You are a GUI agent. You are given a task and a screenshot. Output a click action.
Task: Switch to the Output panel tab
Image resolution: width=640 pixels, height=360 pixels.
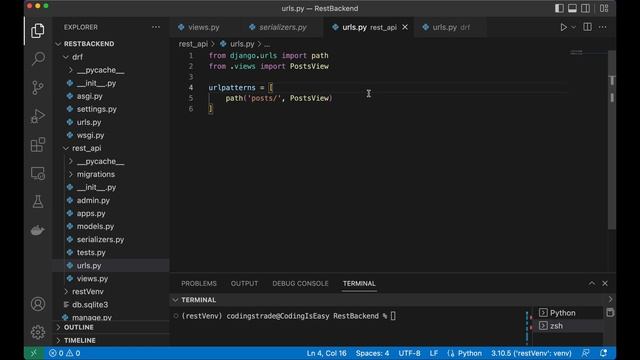click(244, 283)
